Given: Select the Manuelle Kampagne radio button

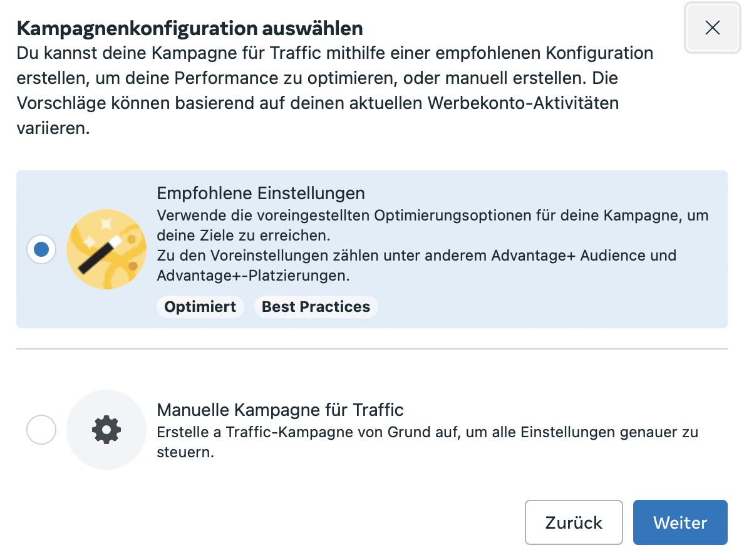Looking at the screenshot, I should pyautogui.click(x=41, y=430).
